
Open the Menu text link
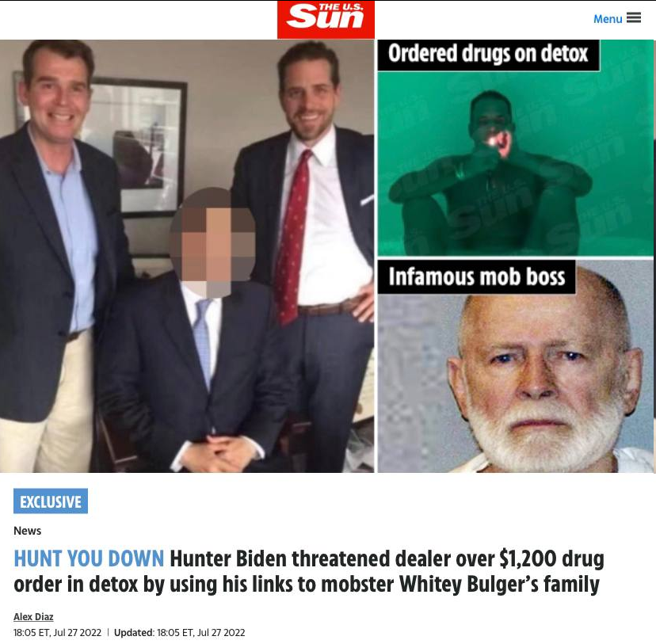[608, 19]
